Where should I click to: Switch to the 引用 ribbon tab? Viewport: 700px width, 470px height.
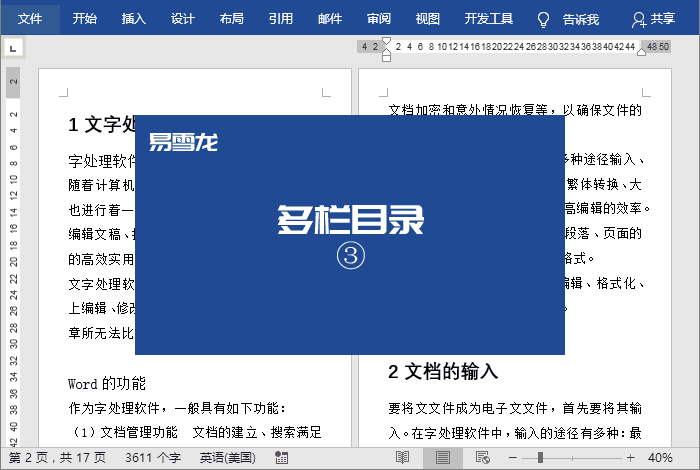tap(281, 19)
